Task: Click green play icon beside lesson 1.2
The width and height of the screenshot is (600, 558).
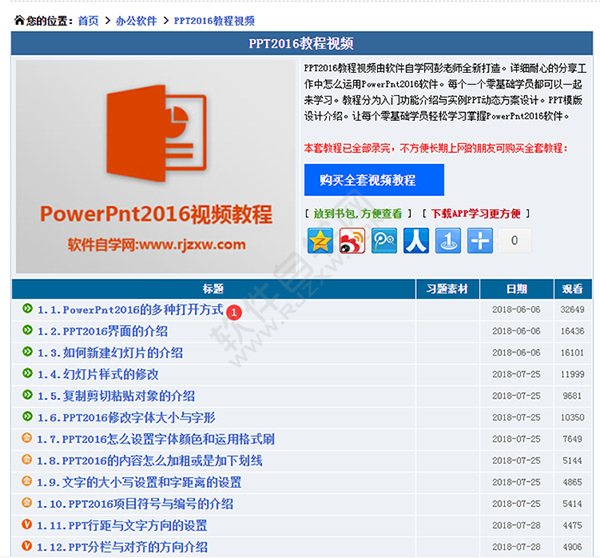Action: (x=27, y=330)
